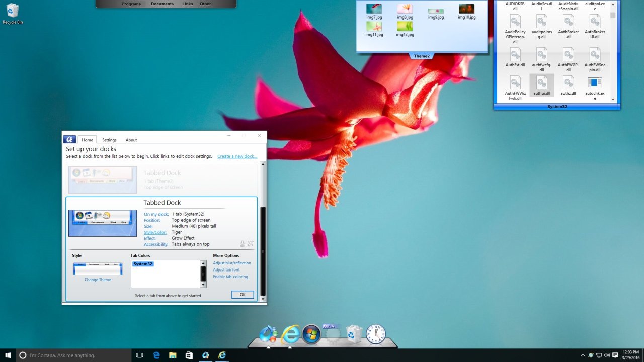This screenshot has width=644, height=362.
Task: Open the authui.dll file icon
Action: (542, 84)
